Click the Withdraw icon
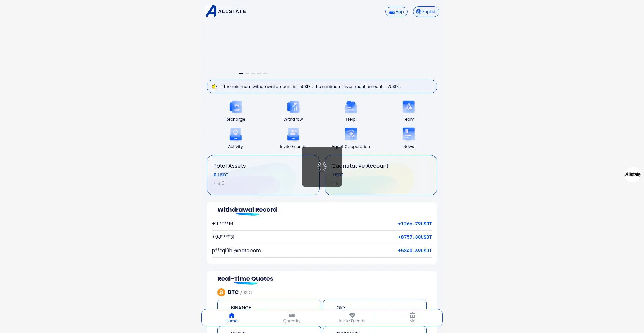 point(293,107)
